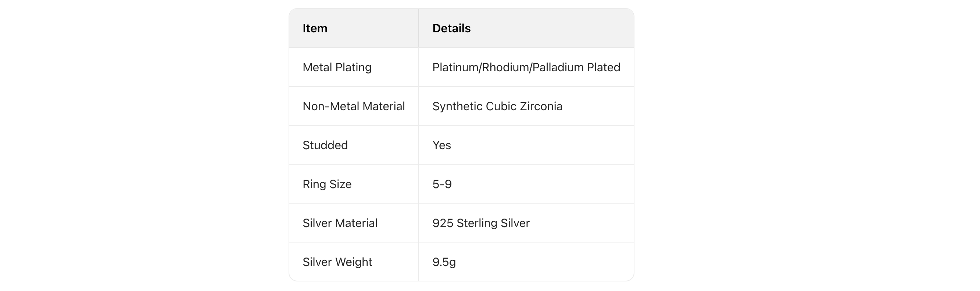Click the word Platinum in plating details
The height and width of the screenshot is (291, 980).
[x=455, y=67]
